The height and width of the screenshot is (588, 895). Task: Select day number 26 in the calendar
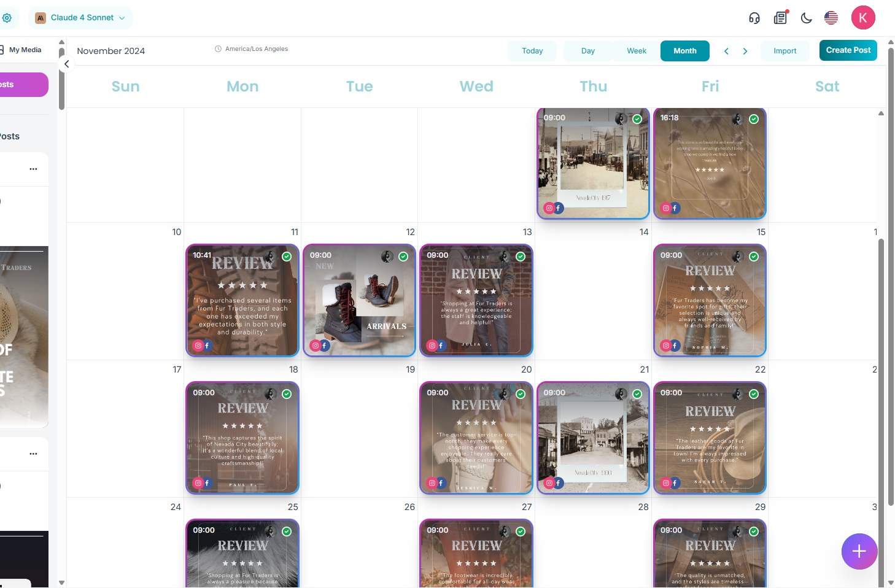[409, 507]
